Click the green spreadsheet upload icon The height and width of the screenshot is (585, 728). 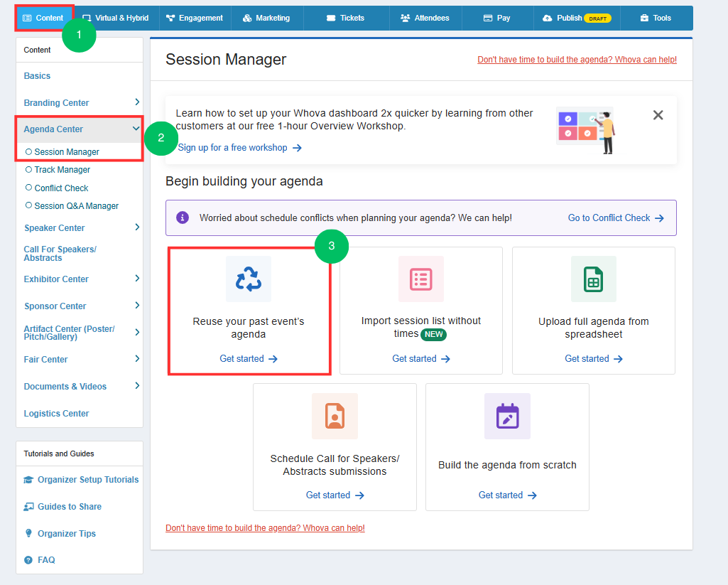coord(593,279)
